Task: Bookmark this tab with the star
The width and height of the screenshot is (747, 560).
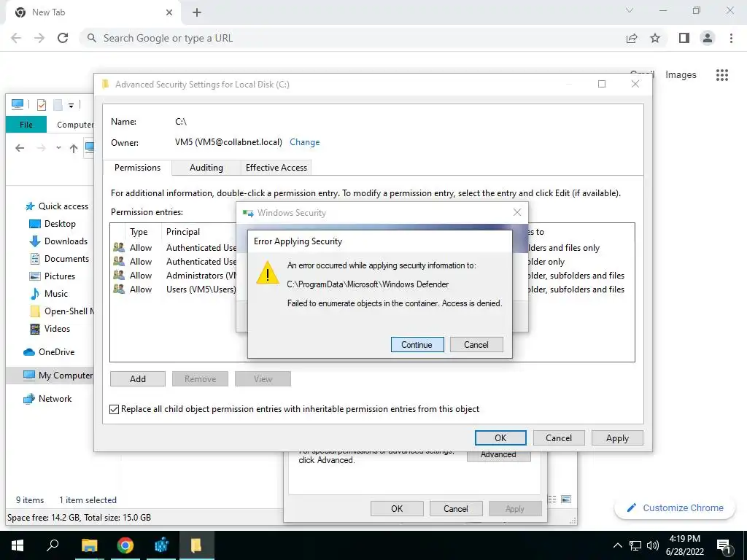Action: point(655,38)
